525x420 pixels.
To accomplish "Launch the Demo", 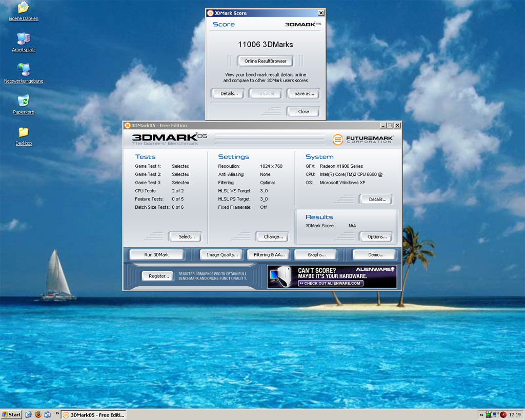I will (x=375, y=254).
